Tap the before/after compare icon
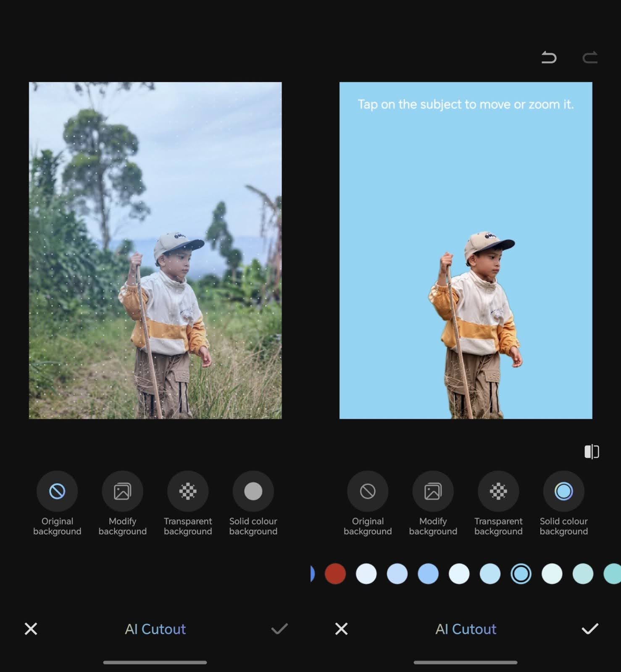 point(592,452)
